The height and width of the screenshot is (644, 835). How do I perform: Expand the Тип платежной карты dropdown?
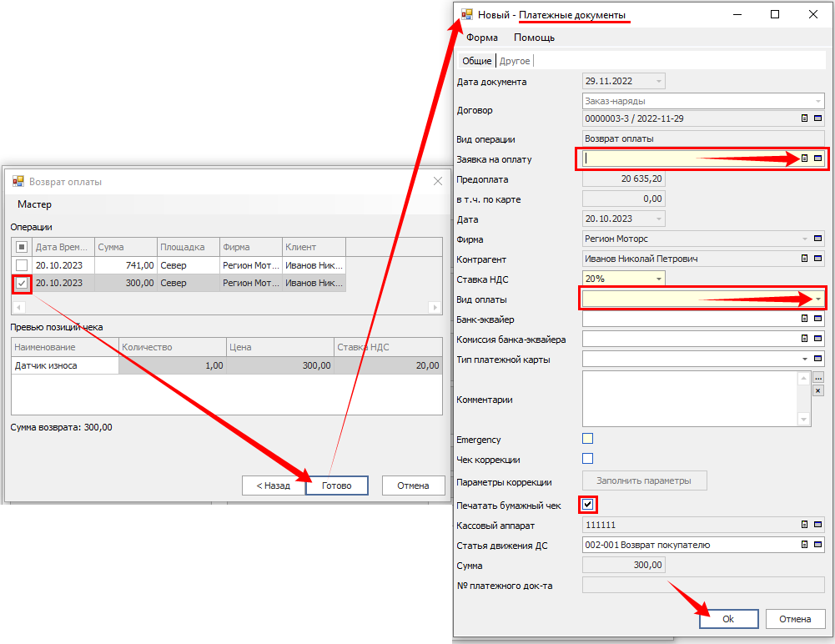(805, 360)
